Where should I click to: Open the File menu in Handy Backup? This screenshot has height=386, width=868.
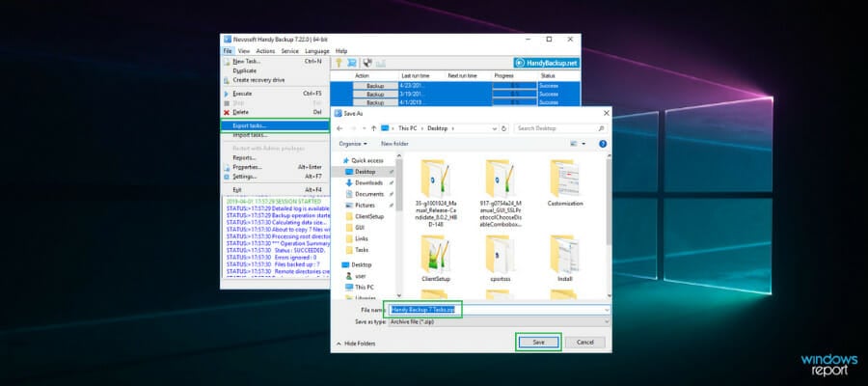(228, 51)
